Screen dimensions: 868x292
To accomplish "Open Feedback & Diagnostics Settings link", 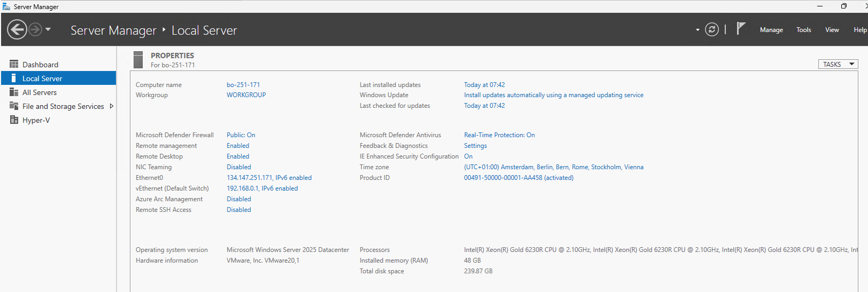I will click(x=475, y=146).
